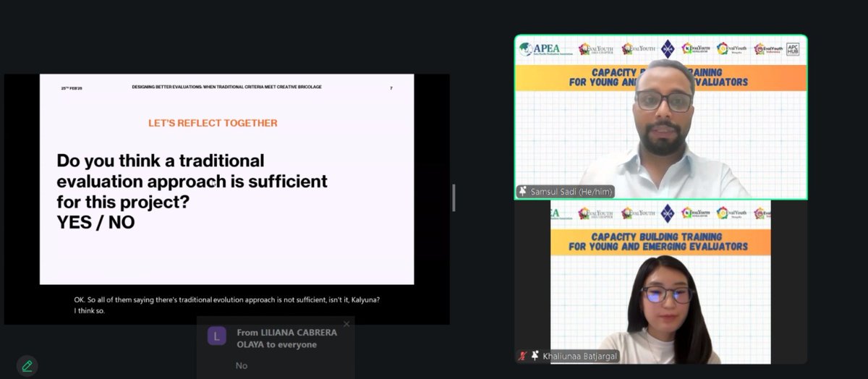Select Khaliunaa Batjargal's video tile
Screen dimensions: 868x379
(x=661, y=282)
